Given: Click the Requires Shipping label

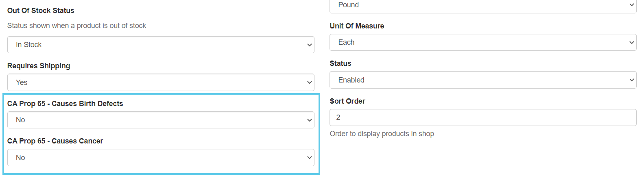Looking at the screenshot, I should tap(39, 66).
